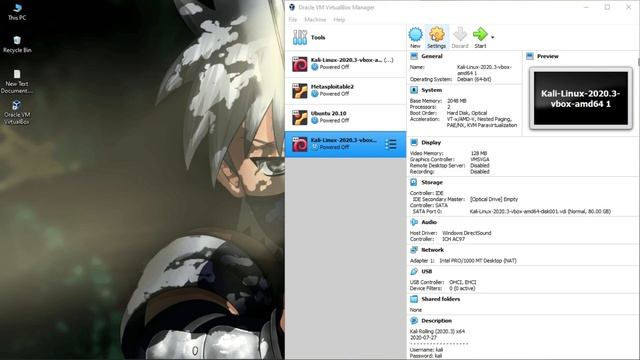
Task: Click the Network section icon
Action: click(414, 250)
